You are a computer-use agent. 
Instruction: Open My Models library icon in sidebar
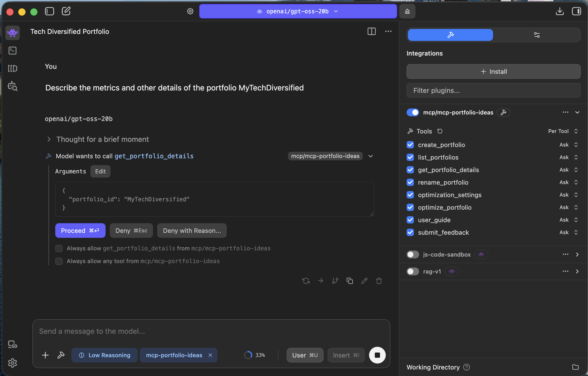(x=13, y=69)
